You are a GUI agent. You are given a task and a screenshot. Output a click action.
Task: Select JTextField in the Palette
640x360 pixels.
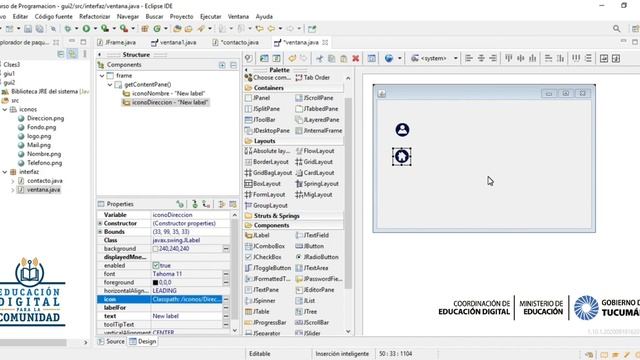[312, 236]
